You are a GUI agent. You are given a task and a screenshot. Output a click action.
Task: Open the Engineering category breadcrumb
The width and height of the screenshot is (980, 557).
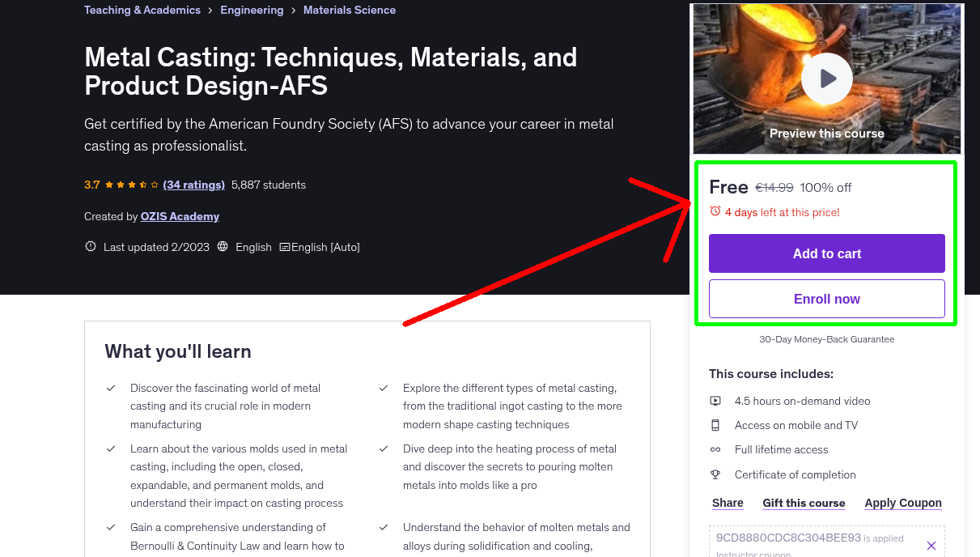[x=252, y=10]
